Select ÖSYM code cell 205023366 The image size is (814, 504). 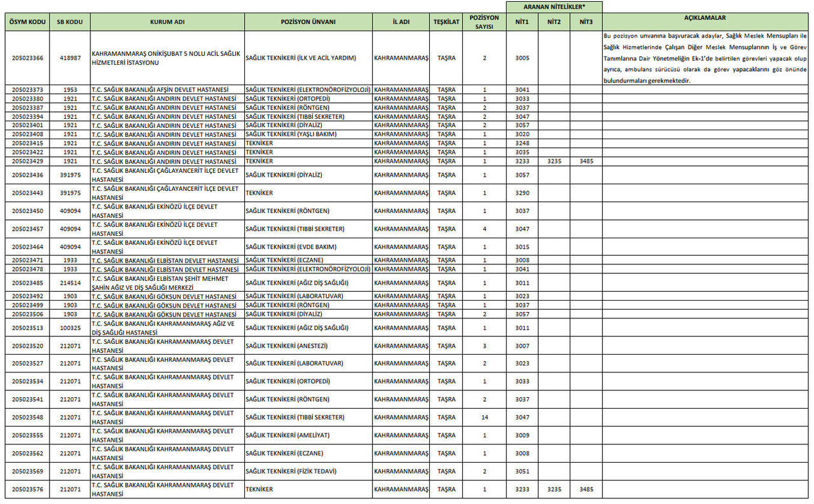pos(28,58)
